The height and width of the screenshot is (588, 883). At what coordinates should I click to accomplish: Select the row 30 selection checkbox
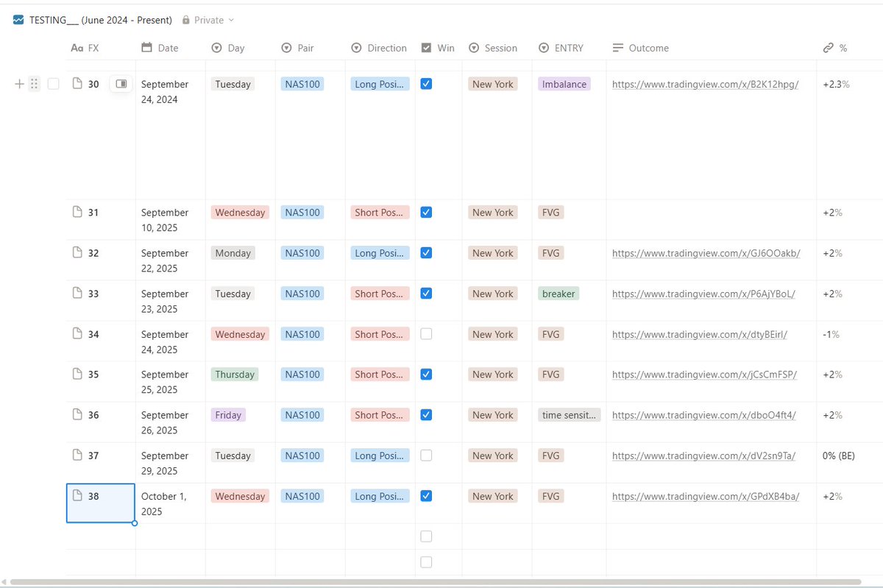53,84
